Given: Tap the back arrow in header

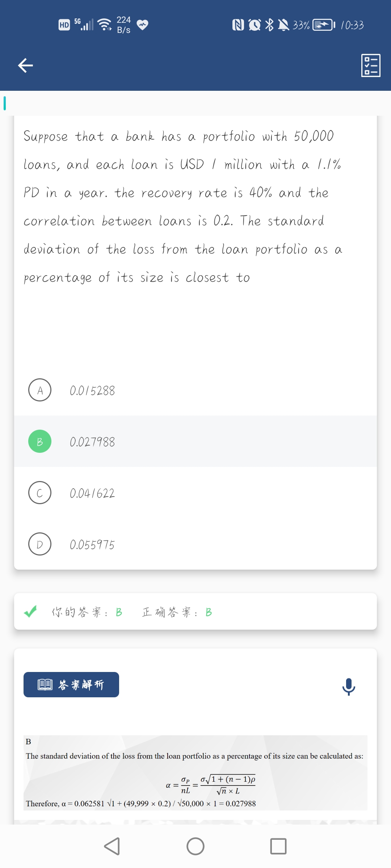Looking at the screenshot, I should click(x=25, y=65).
